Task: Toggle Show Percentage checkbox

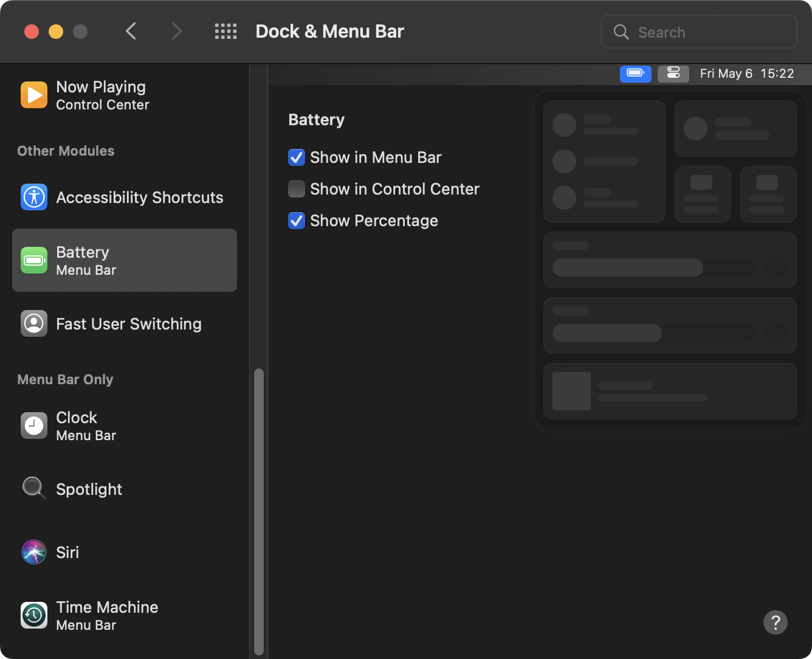Action: coord(297,221)
